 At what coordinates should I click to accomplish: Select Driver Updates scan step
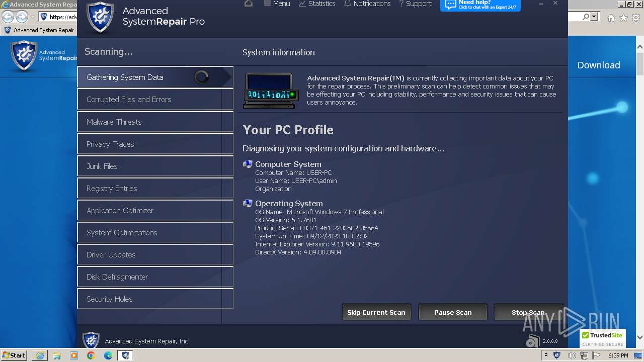coord(155,254)
